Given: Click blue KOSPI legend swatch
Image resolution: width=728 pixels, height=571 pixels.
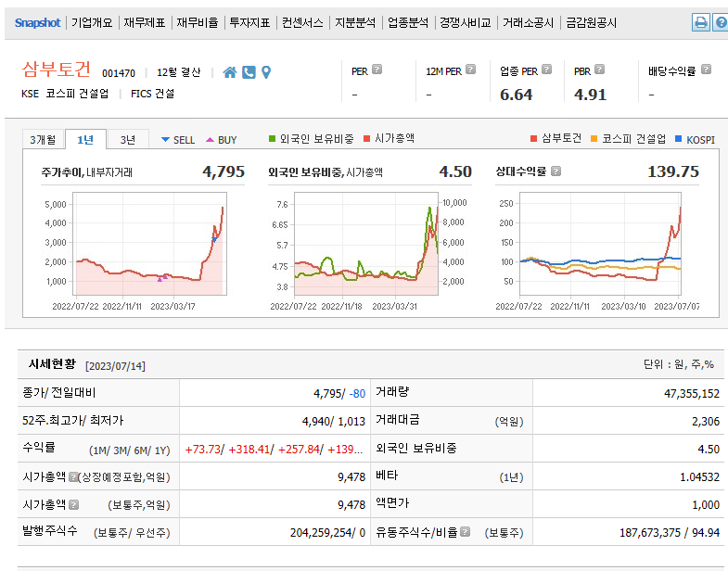Looking at the screenshot, I should (x=678, y=138).
